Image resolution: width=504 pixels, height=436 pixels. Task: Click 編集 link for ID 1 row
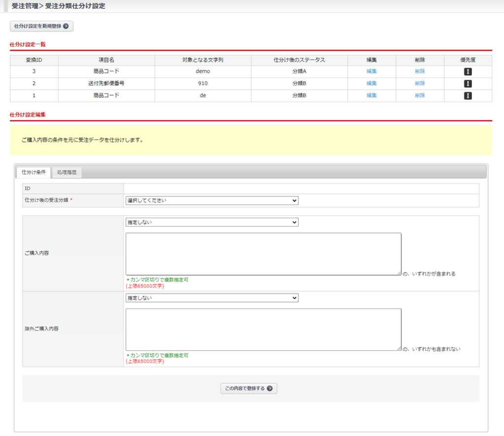click(x=372, y=95)
